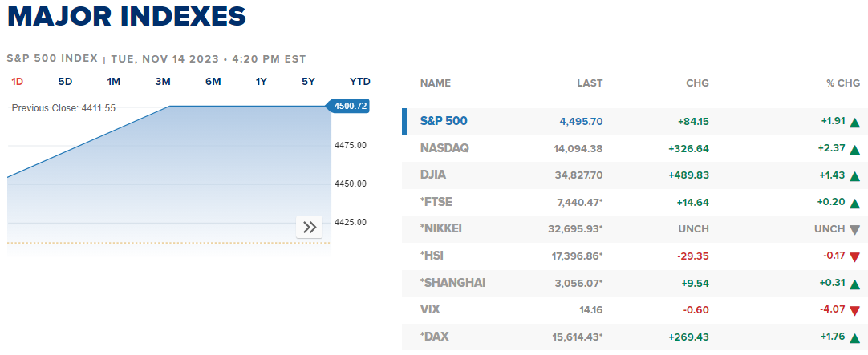Viewport: 868px width, 355px height.
Task: Select the 6M time range
Action: click(213, 81)
